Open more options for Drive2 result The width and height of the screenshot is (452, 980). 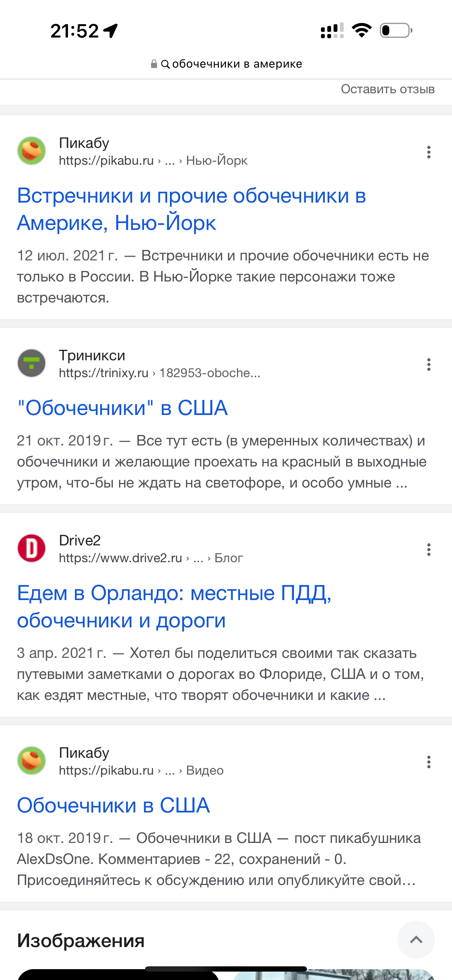(429, 549)
